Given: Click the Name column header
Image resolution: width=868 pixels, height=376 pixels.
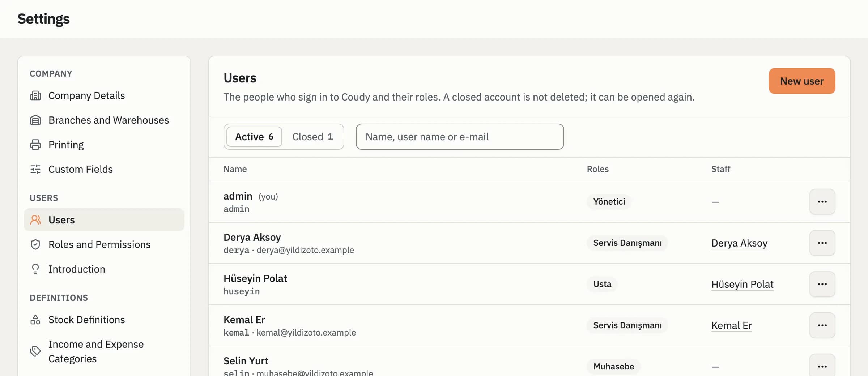Looking at the screenshot, I should [235, 169].
